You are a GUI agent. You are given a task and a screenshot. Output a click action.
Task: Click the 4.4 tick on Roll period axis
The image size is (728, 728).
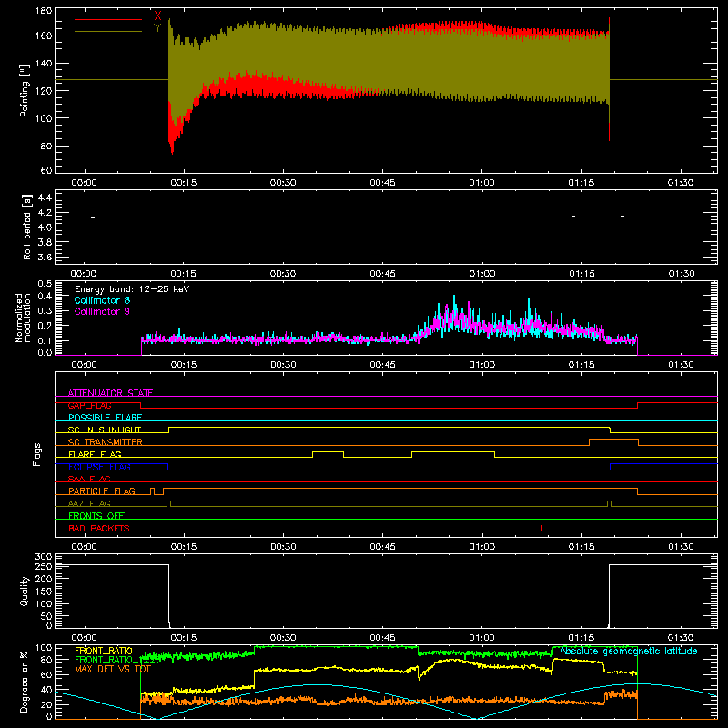45,197
